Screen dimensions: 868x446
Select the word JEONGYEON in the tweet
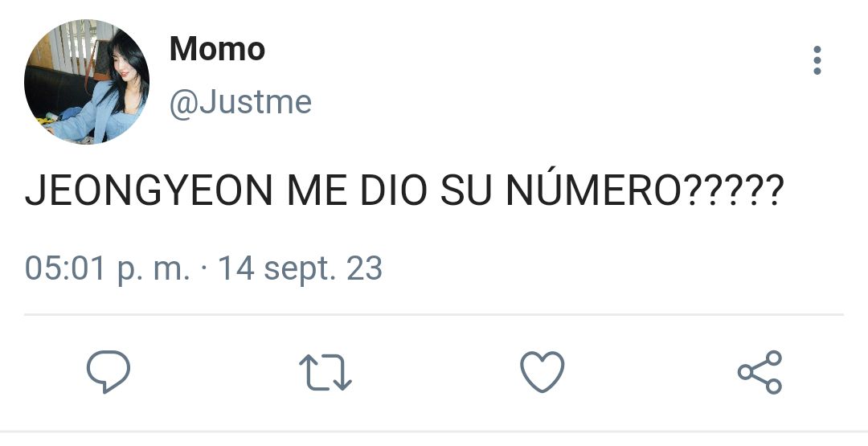point(149,190)
